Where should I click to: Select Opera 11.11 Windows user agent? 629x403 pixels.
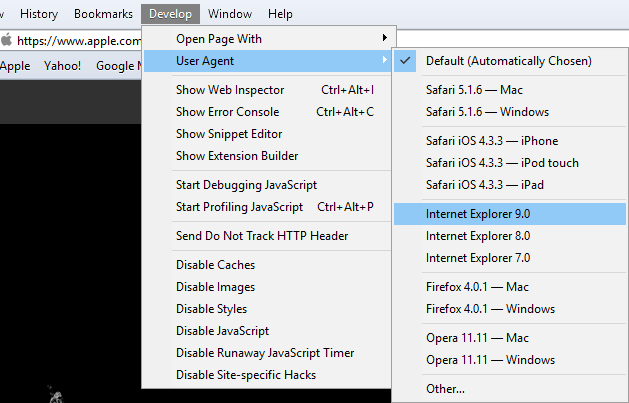click(x=490, y=360)
